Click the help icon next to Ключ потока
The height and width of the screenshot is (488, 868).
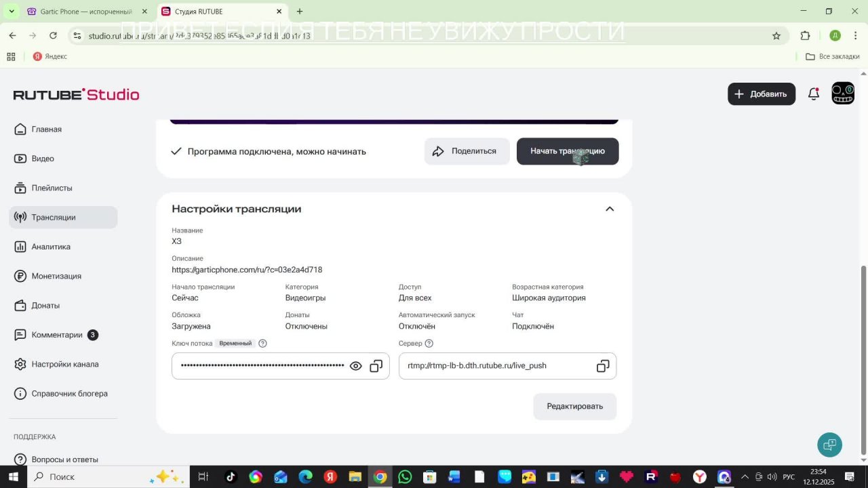(x=262, y=344)
